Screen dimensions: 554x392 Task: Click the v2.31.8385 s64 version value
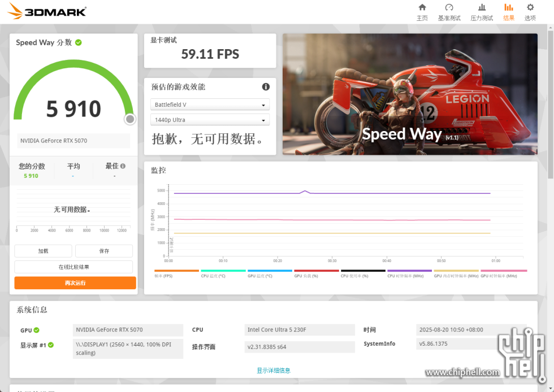coord(300,347)
